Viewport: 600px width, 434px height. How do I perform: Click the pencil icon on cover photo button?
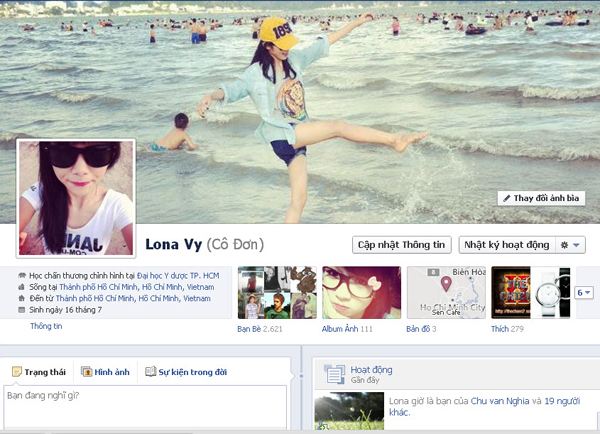click(x=507, y=198)
